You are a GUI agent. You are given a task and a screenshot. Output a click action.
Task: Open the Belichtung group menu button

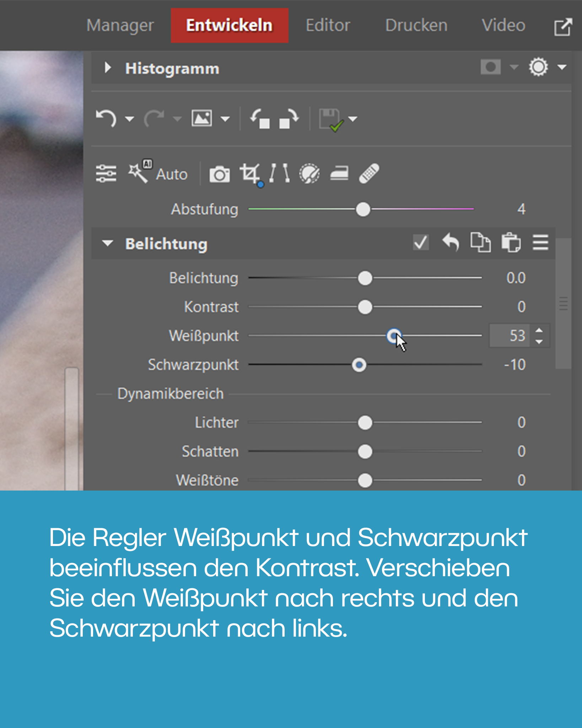pos(540,243)
